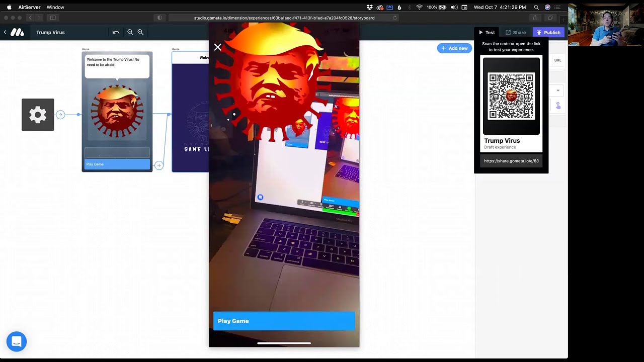This screenshot has width=644, height=362.
Task: Open the battery status menu
Action: tap(437, 7)
